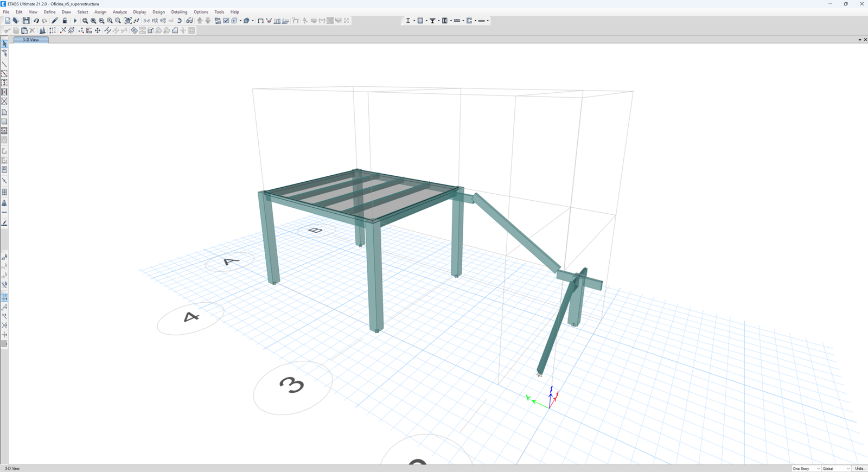Viewport: 868px width, 472px height.
Task: Move down in story list arrow
Action: coord(208,21)
